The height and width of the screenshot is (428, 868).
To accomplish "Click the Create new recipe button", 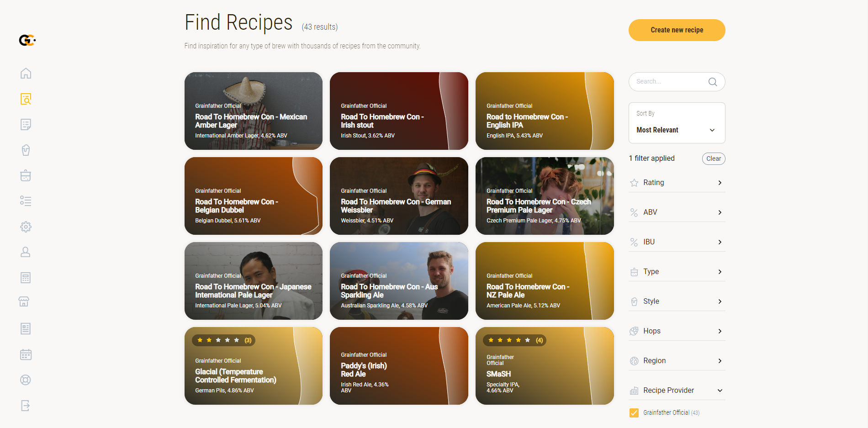I will click(x=677, y=30).
